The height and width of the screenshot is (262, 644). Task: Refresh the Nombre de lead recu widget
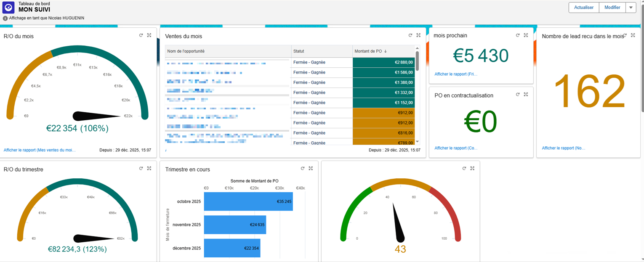pos(625,35)
